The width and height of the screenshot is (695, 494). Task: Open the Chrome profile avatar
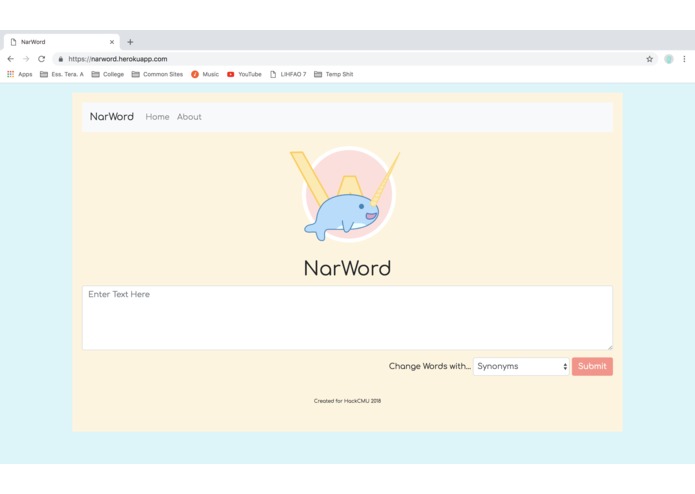click(669, 59)
